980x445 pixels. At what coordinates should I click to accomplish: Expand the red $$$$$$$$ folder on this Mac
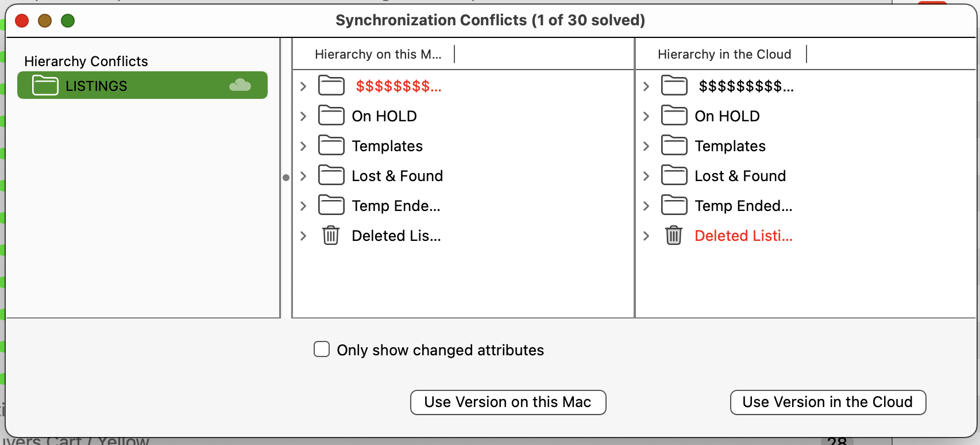[x=303, y=86]
